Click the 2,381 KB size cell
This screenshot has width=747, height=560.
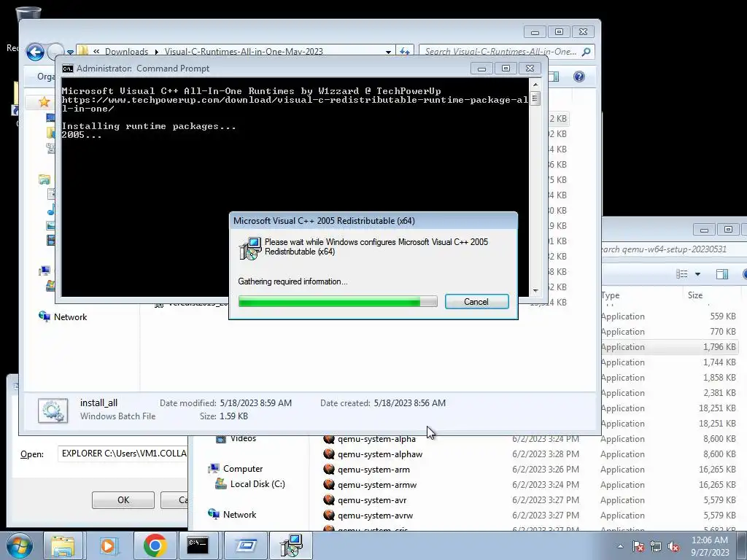(719, 393)
